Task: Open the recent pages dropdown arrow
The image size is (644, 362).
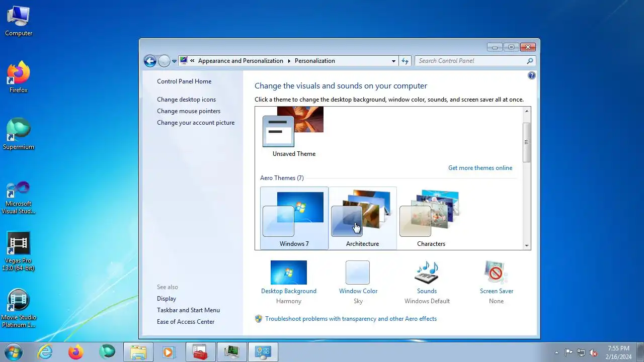Action: (174, 61)
